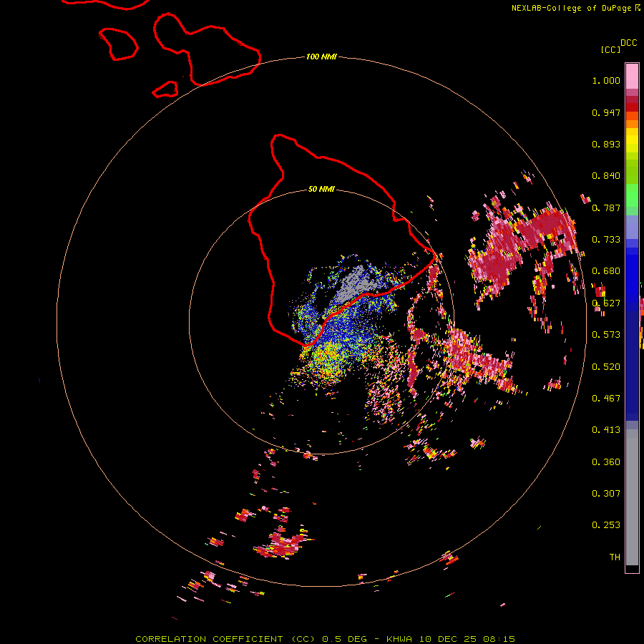The image size is (644, 644).
Task: Select the 0.680 legend value
Action: tap(606, 271)
